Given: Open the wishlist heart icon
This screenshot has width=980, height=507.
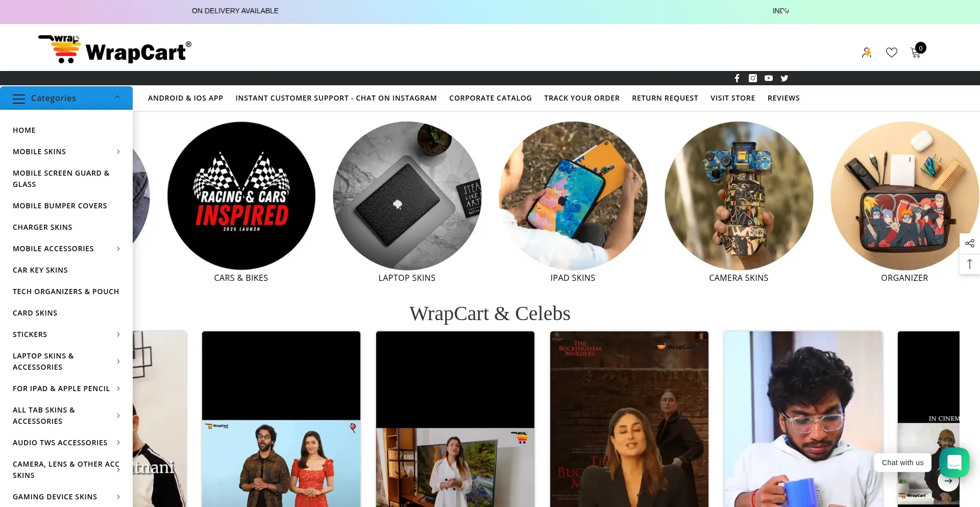Looking at the screenshot, I should click(x=892, y=52).
